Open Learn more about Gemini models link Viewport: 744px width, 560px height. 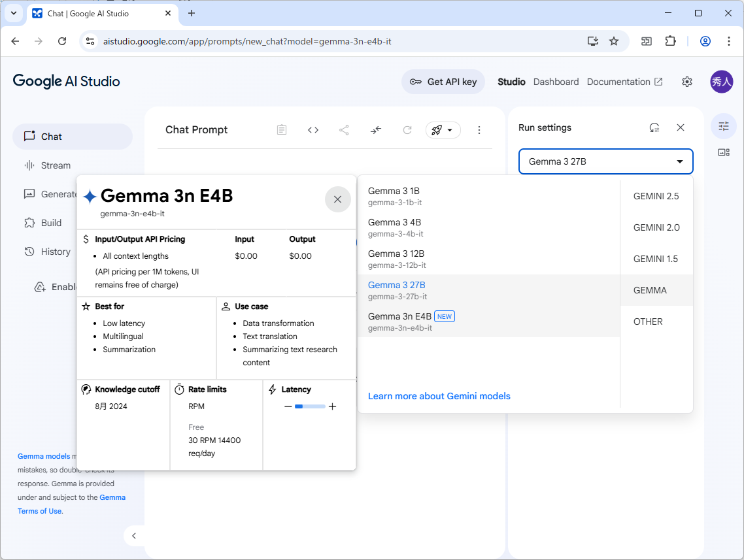pos(439,396)
